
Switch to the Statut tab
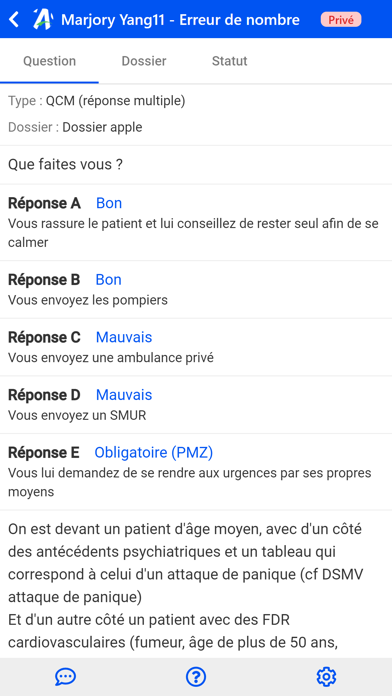[230, 61]
